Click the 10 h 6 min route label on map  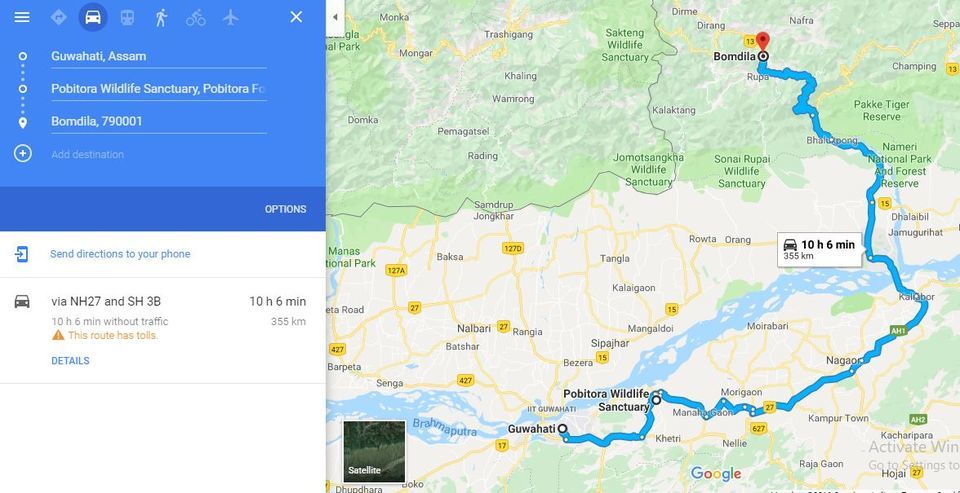pos(820,249)
